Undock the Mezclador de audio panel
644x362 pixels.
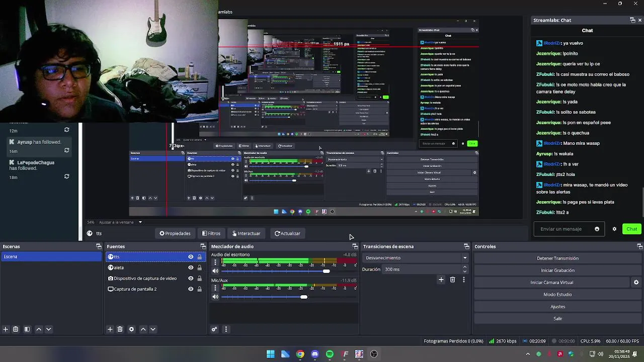(355, 246)
